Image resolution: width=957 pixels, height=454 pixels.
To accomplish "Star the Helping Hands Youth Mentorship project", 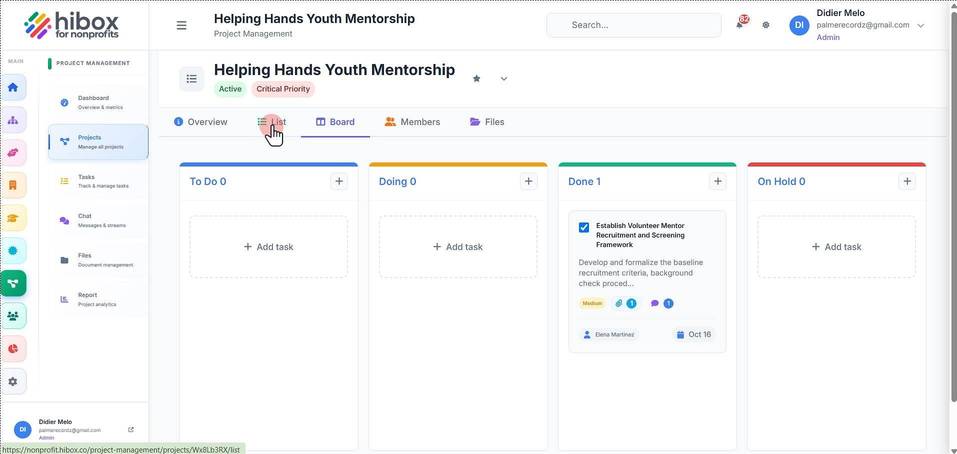I will (x=477, y=79).
